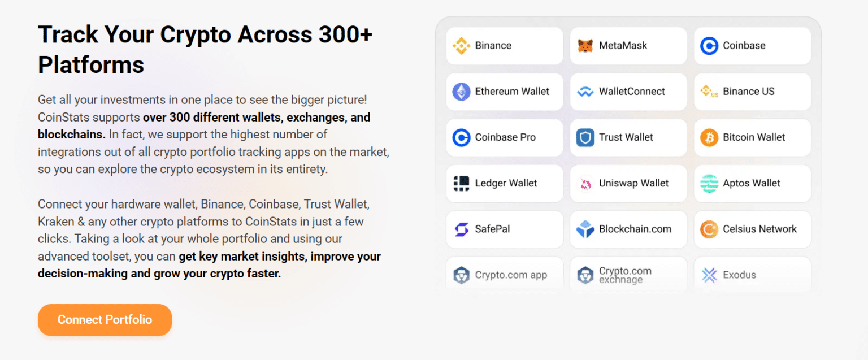Screen dimensions: 868x360
Task: Select the Crypto.com exchange card
Action: point(628,275)
